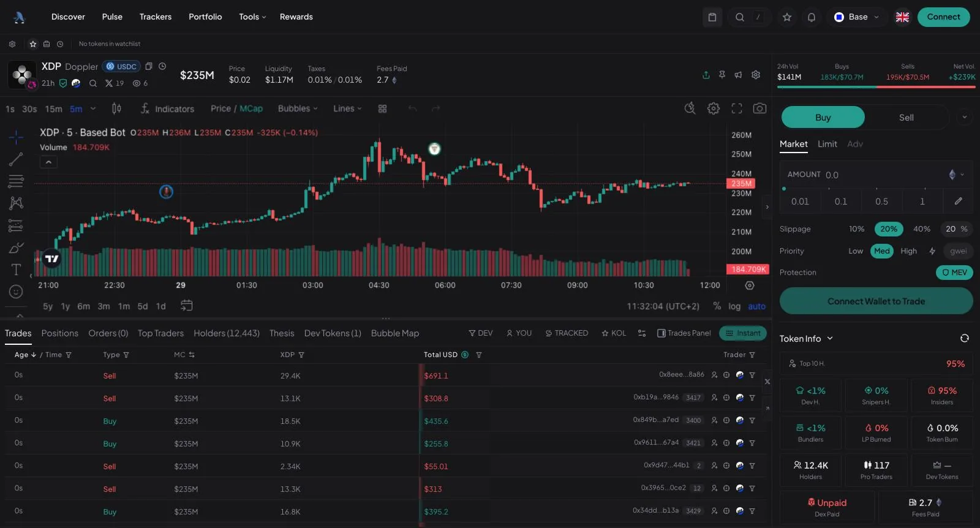The height and width of the screenshot is (528, 980).
Task: Open the Bubbles dropdown
Action: (298, 108)
